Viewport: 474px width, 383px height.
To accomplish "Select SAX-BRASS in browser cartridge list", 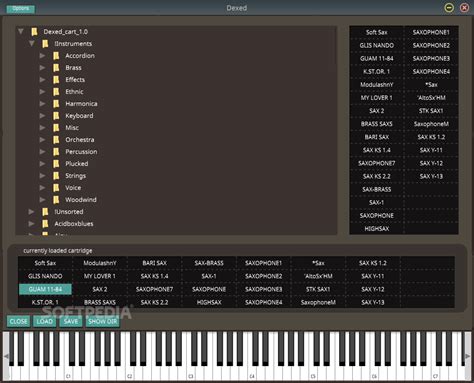I will click(x=377, y=189).
